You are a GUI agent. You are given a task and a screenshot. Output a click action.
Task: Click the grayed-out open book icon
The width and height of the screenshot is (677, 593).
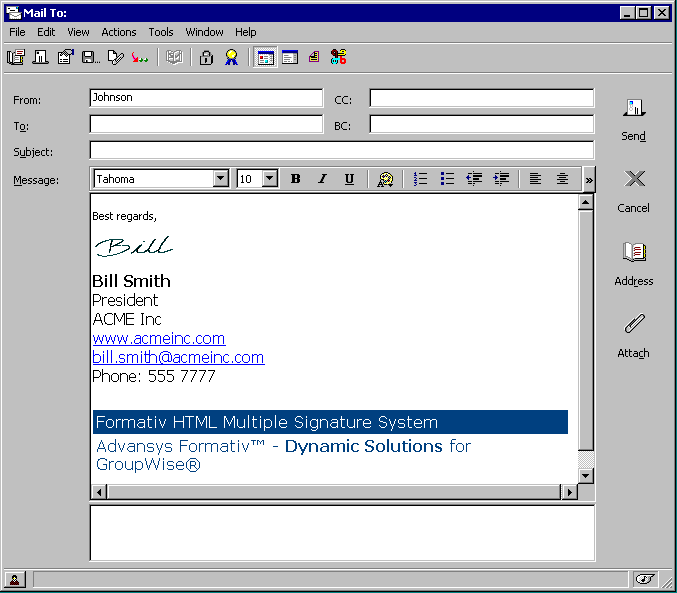tap(174, 57)
